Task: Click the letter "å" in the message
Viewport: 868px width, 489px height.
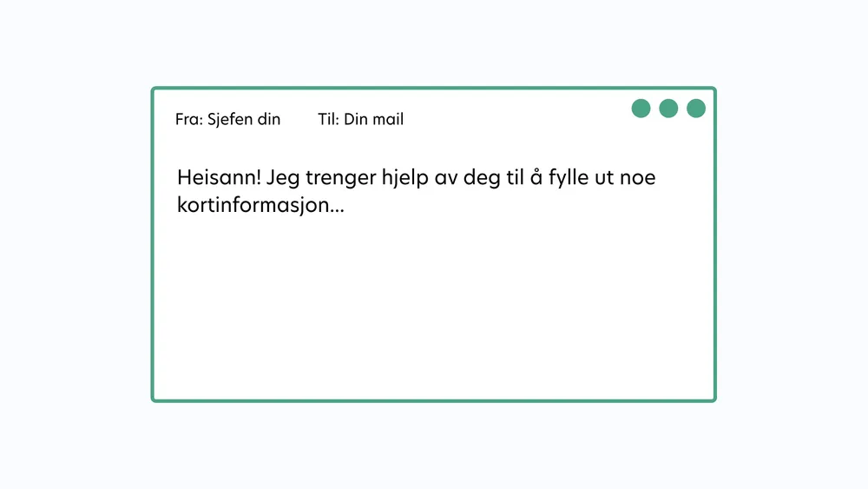Action: [x=536, y=179]
